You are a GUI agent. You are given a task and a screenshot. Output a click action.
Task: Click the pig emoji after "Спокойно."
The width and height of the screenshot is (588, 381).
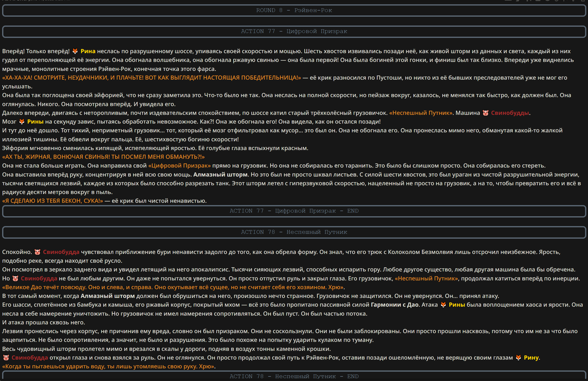pos(37,252)
